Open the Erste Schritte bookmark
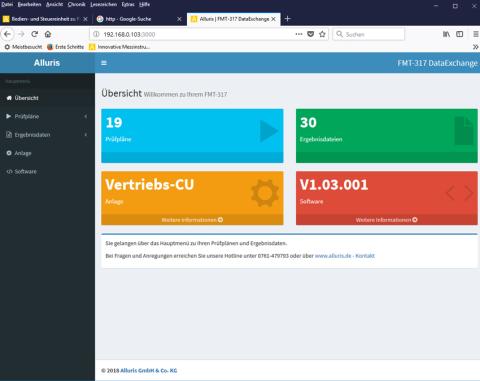This screenshot has height=381, width=480. click(66, 47)
